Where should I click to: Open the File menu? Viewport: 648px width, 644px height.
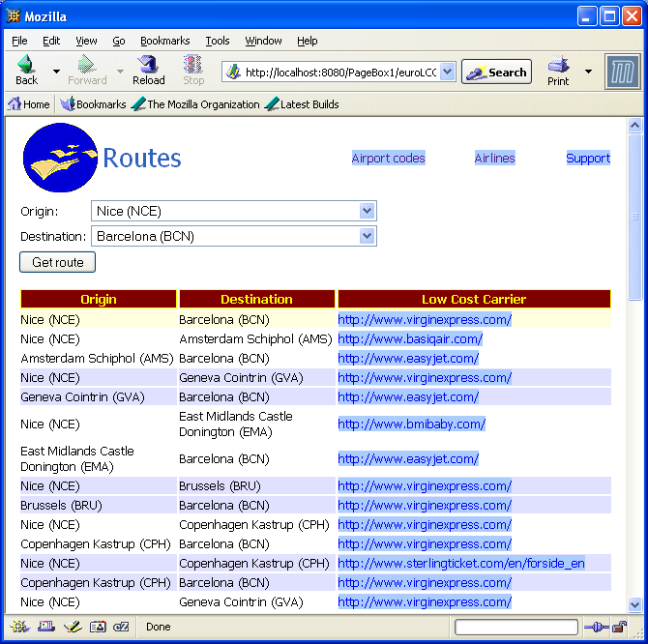point(19,41)
